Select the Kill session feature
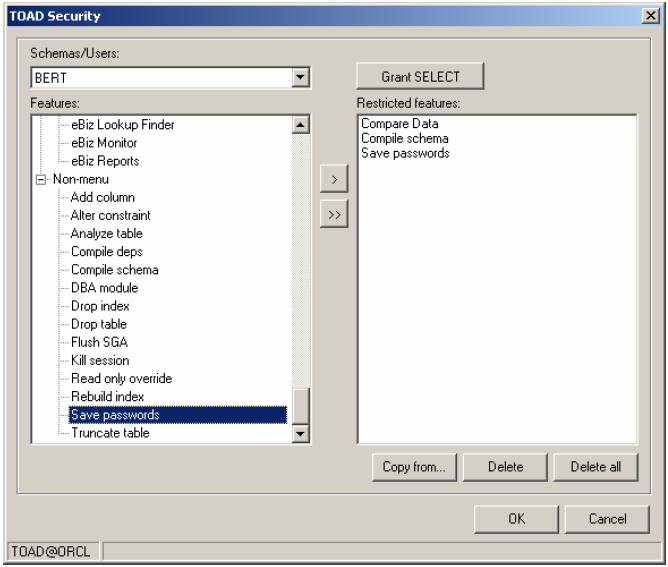This screenshot has height=567, width=668. (x=100, y=360)
